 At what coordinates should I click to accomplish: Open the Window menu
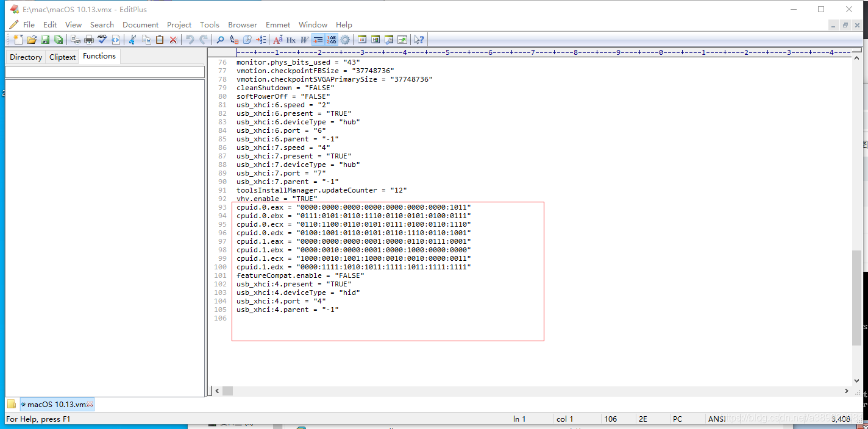pos(313,25)
